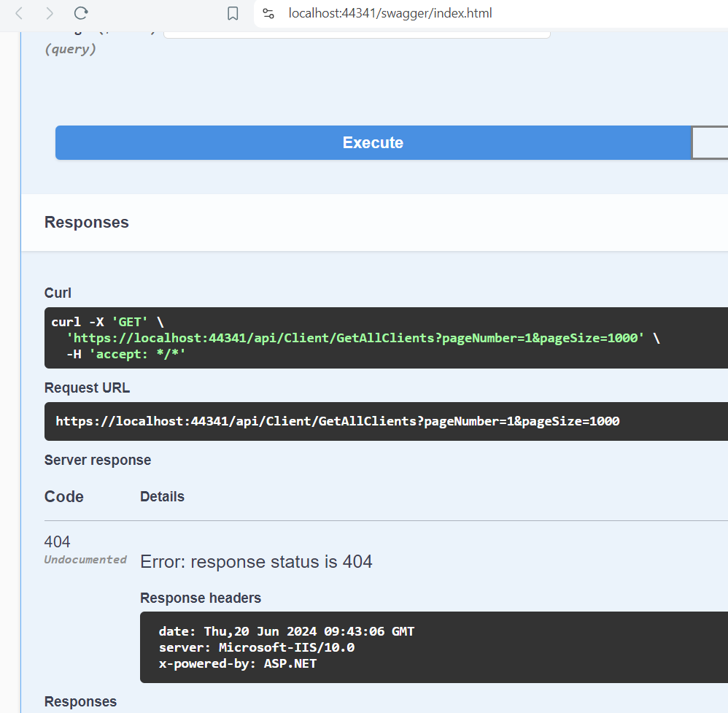This screenshot has width=728, height=713.
Task: Click the Server response label
Action: click(x=97, y=460)
